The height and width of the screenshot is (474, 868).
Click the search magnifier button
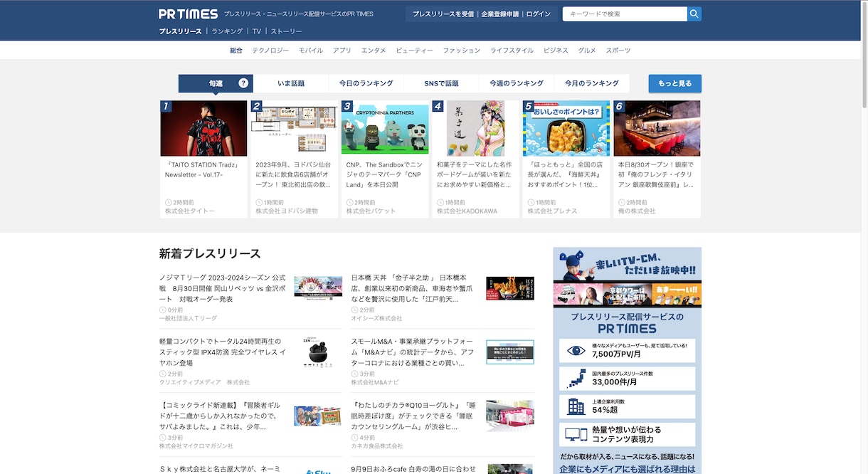[694, 14]
